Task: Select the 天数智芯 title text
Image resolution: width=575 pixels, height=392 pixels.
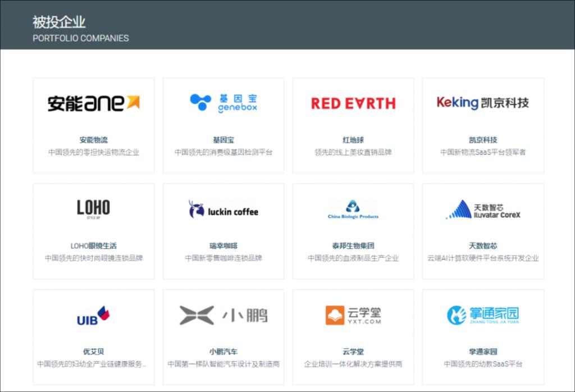Action: point(483,245)
